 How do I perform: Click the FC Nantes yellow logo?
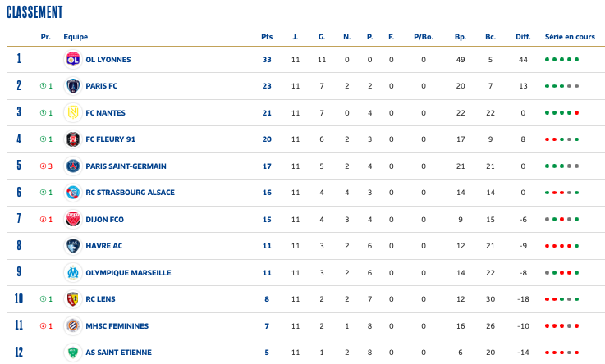coord(72,112)
